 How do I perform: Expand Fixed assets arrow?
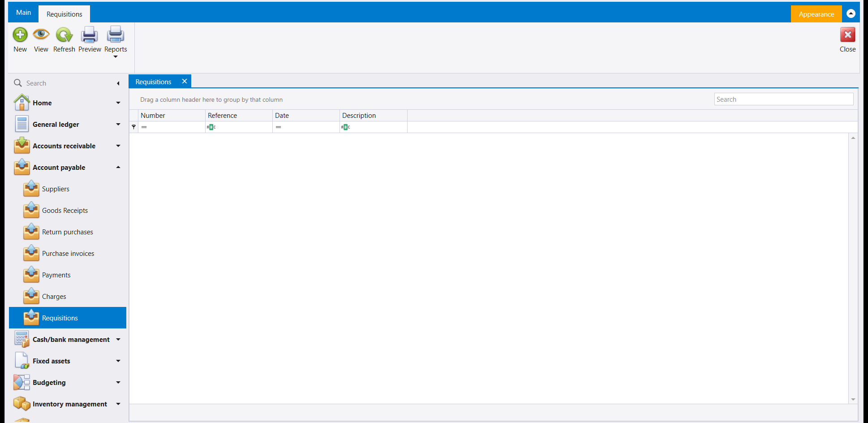point(118,361)
